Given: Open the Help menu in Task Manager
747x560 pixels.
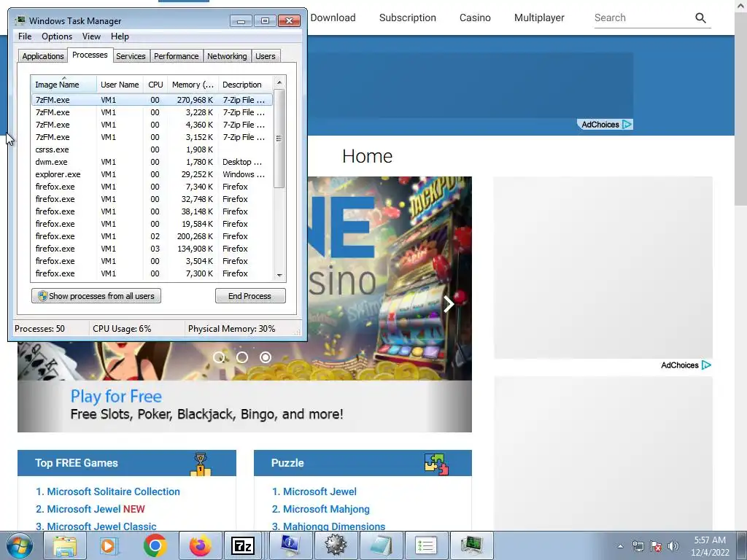Looking at the screenshot, I should click(120, 36).
